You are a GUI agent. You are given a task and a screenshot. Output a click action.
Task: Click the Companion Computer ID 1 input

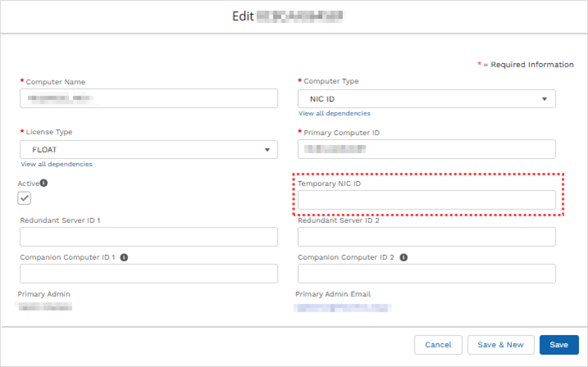point(148,274)
